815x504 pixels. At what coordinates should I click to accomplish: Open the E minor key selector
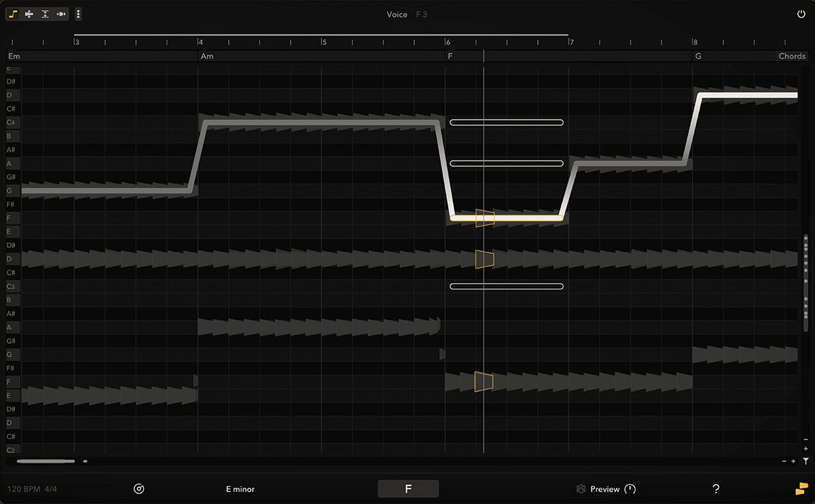[x=240, y=489]
